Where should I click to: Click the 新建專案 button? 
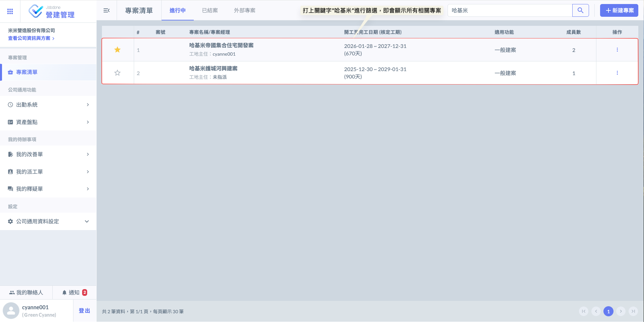(619, 10)
